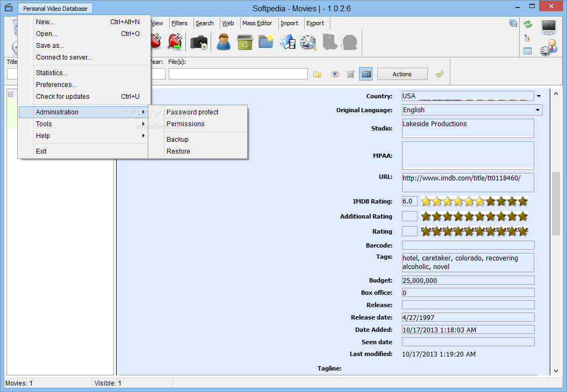
Task: Open the Filters menu
Action: [x=180, y=23]
